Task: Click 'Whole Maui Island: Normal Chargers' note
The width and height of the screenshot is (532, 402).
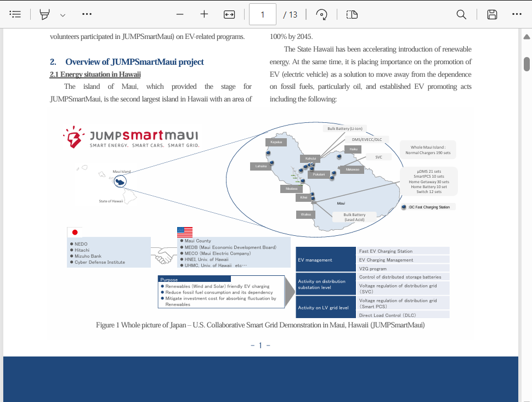Action: (x=428, y=150)
